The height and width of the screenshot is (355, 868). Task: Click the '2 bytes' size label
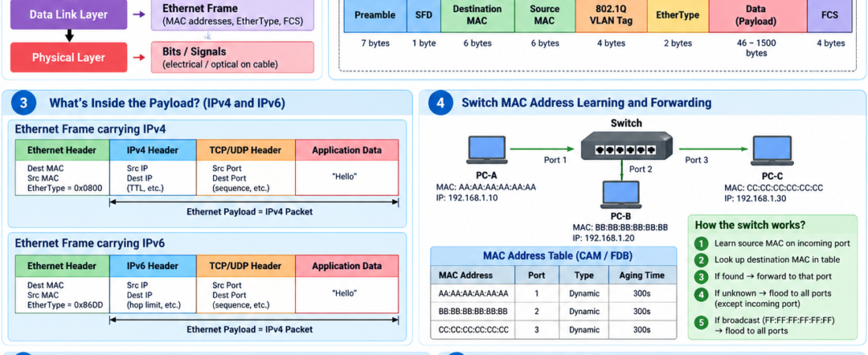[678, 43]
